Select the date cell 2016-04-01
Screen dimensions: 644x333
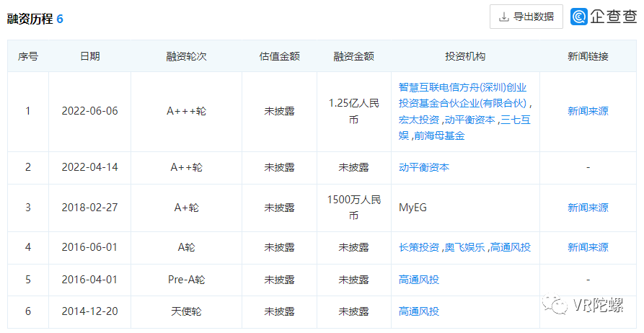tap(90, 280)
